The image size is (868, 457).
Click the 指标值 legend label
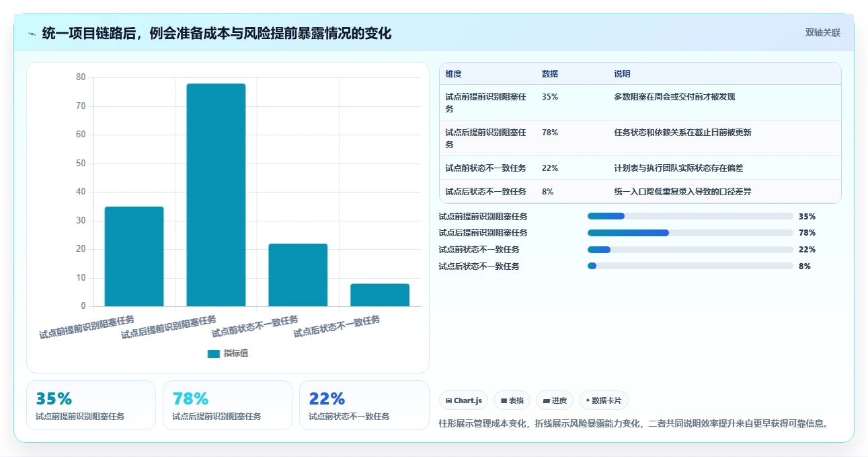(236, 354)
